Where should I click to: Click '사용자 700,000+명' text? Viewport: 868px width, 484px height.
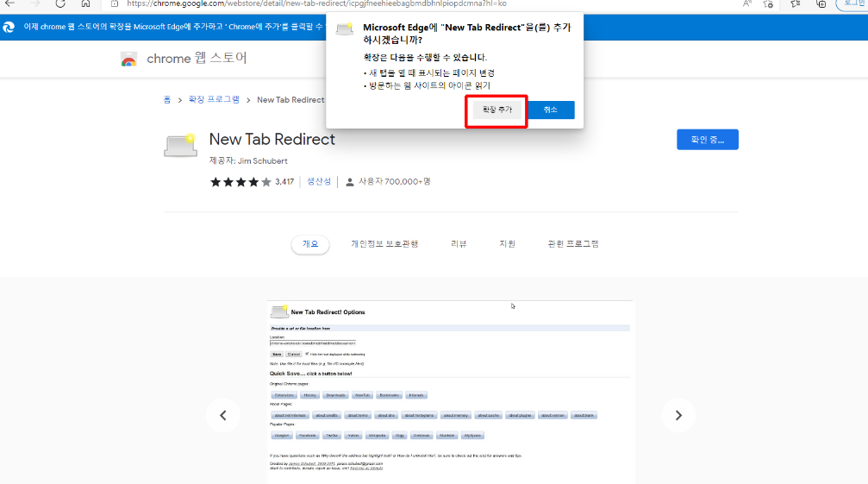[x=394, y=182]
